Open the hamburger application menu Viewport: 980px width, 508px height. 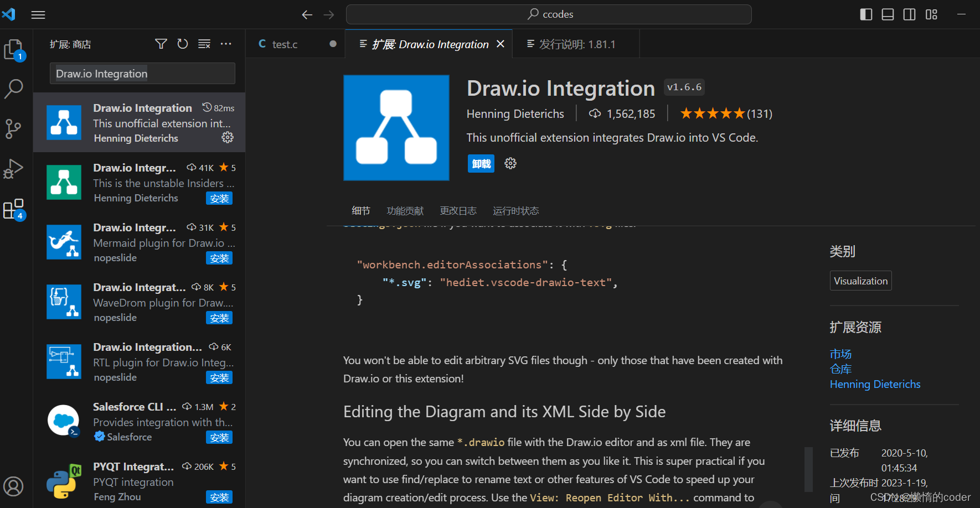coord(38,15)
